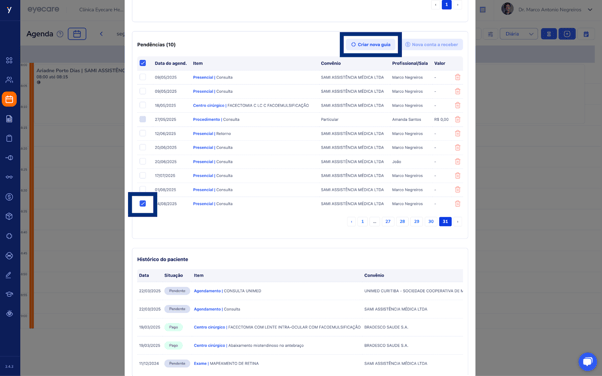This screenshot has width=602, height=376.
Task: Open the dashboard icon in the left sidebar
Action: 9,60
